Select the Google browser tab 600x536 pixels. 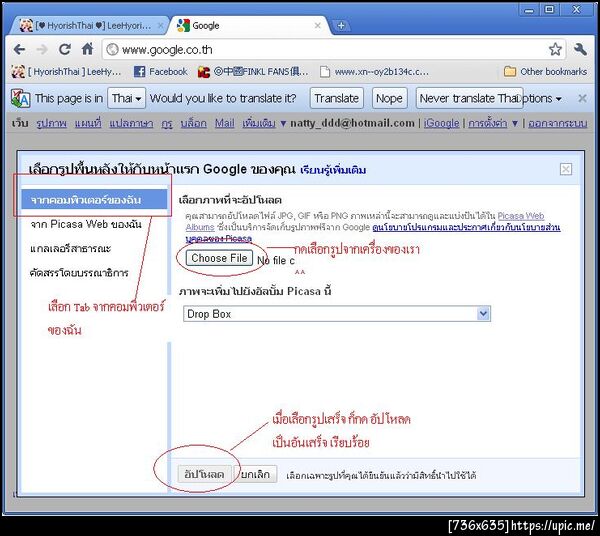click(249, 26)
